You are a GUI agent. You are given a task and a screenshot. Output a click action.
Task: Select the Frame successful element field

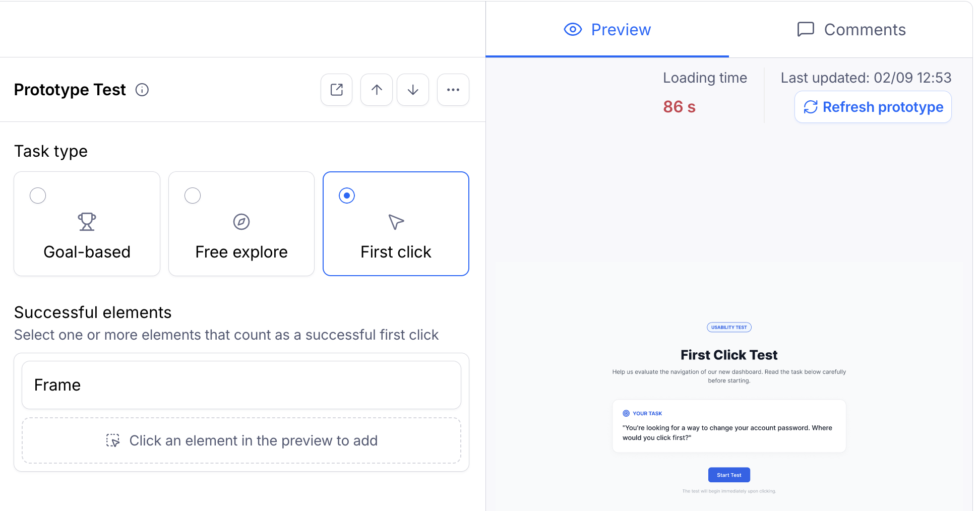[241, 385]
